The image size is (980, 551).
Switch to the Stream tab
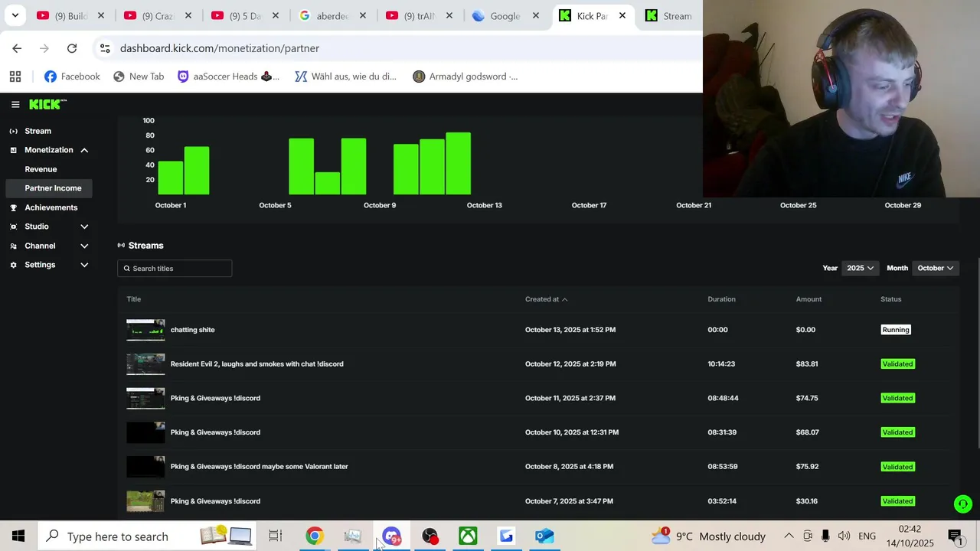point(670,15)
